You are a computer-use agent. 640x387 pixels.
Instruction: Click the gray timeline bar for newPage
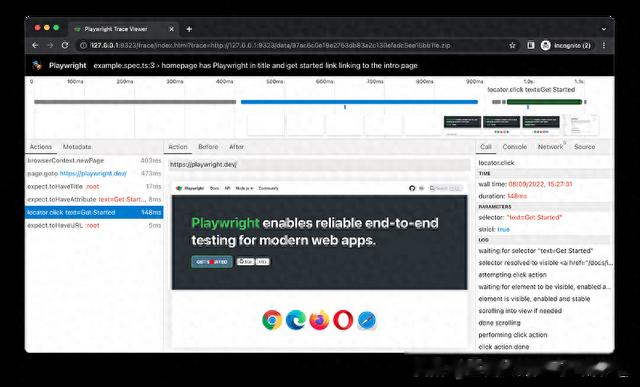tap(135, 102)
